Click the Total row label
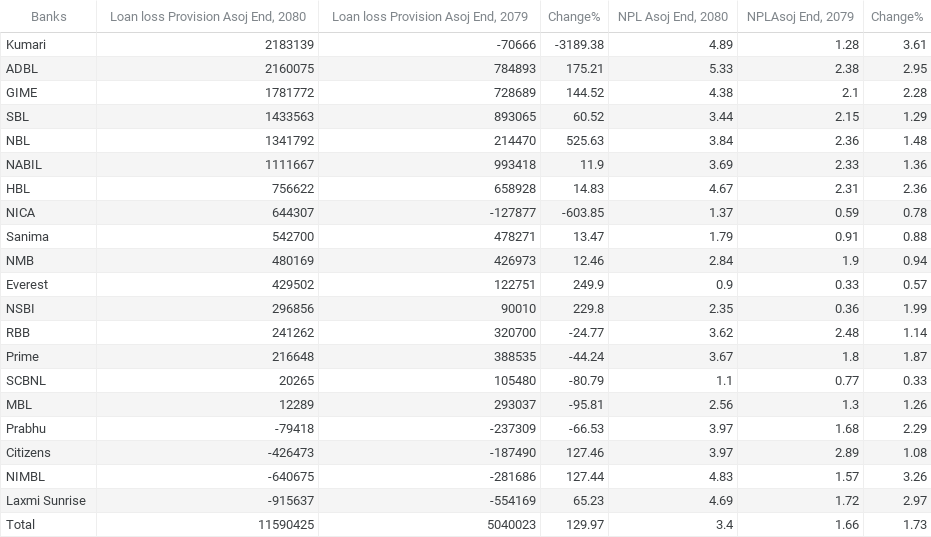Screen dimensions: 931x537 (20, 525)
